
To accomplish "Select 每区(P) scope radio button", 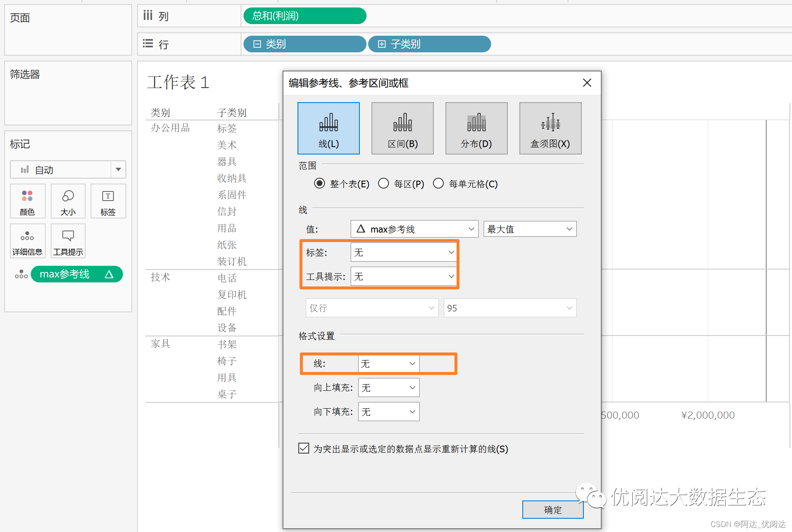I will pyautogui.click(x=384, y=183).
